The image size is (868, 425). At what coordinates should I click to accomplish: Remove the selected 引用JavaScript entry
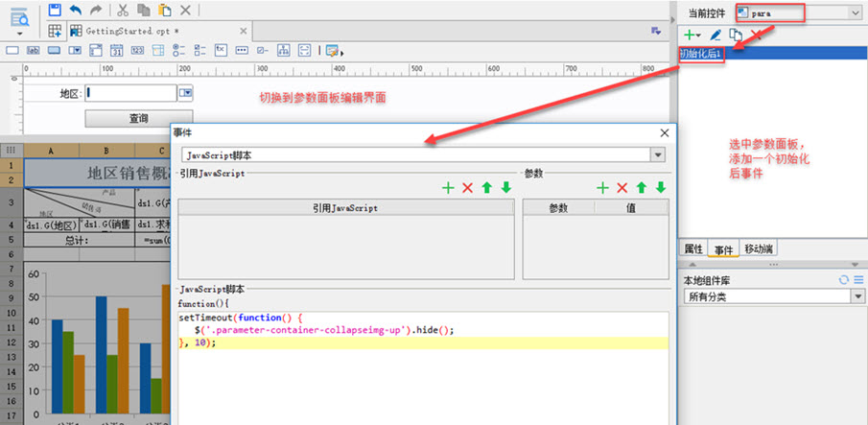tap(467, 188)
